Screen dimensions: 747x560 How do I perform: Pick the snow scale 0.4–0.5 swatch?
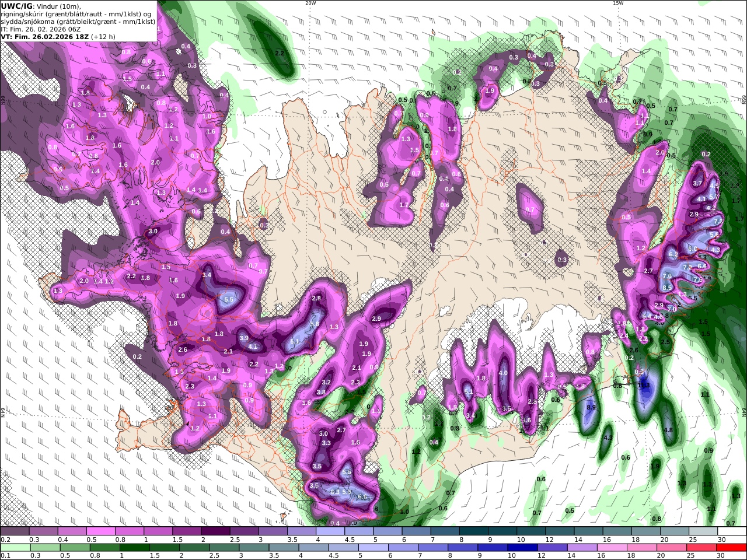tap(72, 531)
